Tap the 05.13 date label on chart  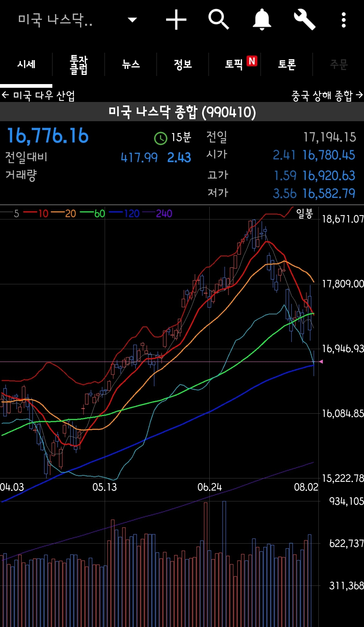(105, 487)
